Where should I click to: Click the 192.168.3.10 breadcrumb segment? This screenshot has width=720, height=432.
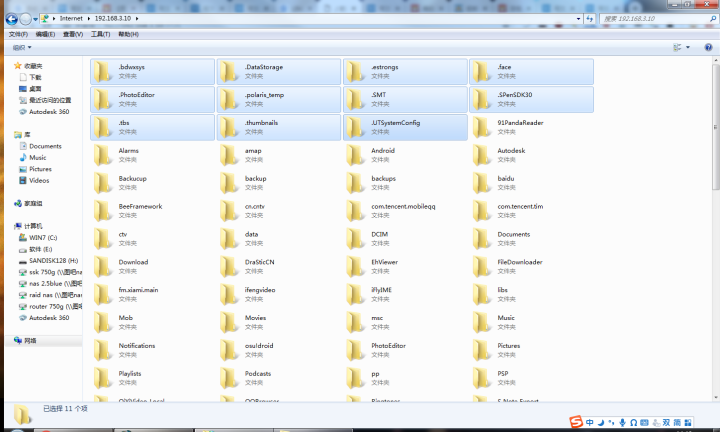pyautogui.click(x=112, y=18)
